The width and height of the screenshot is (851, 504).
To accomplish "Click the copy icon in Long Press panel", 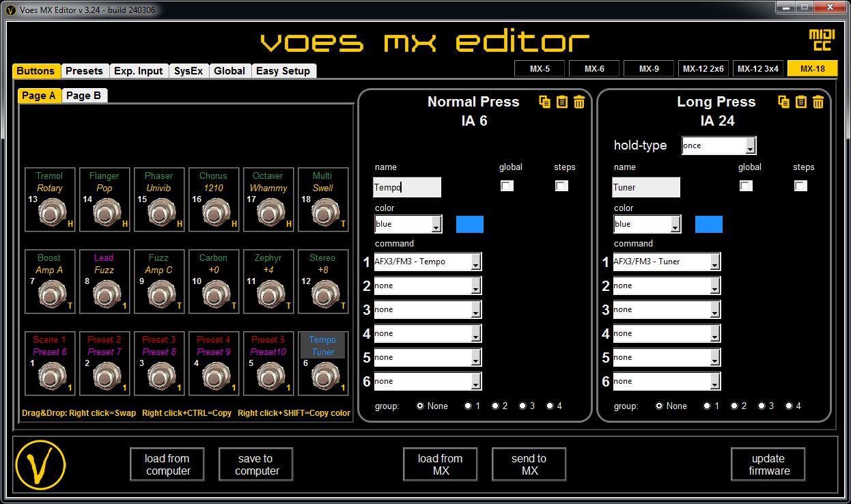I will pos(783,102).
